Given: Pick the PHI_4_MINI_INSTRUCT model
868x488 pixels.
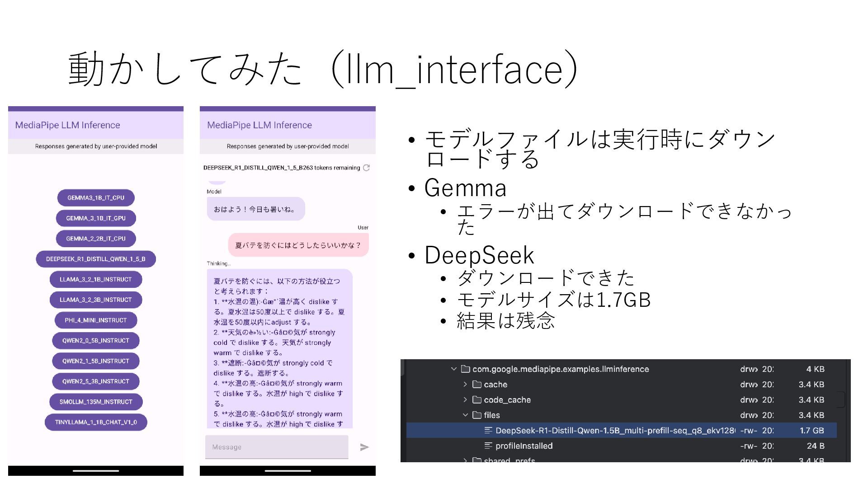Looking at the screenshot, I should 96,320.
